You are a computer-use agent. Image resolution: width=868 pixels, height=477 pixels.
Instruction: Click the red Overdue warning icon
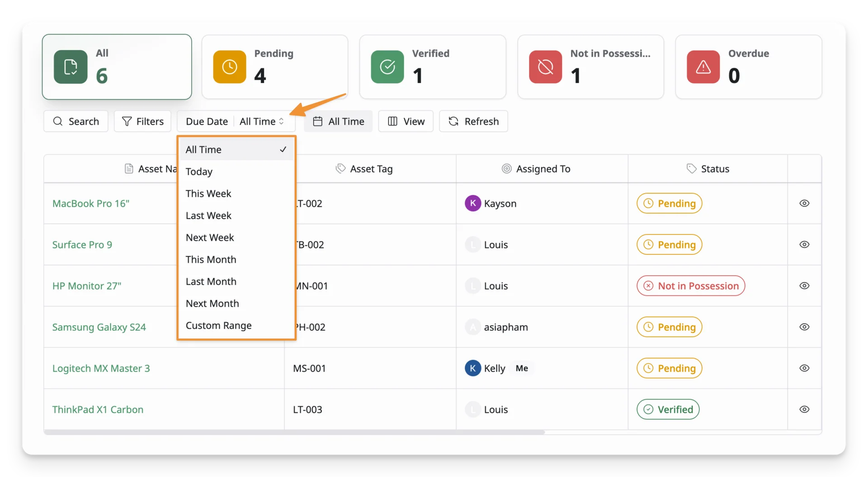point(703,67)
